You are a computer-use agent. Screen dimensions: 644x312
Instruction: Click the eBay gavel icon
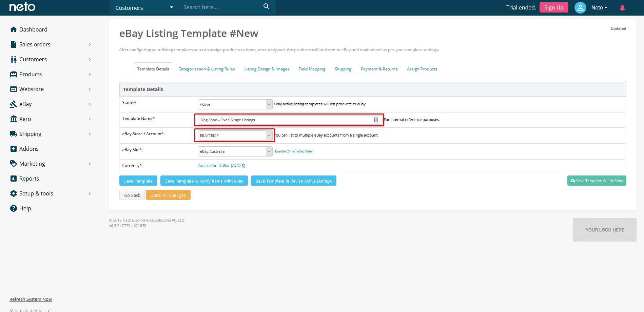[14, 104]
